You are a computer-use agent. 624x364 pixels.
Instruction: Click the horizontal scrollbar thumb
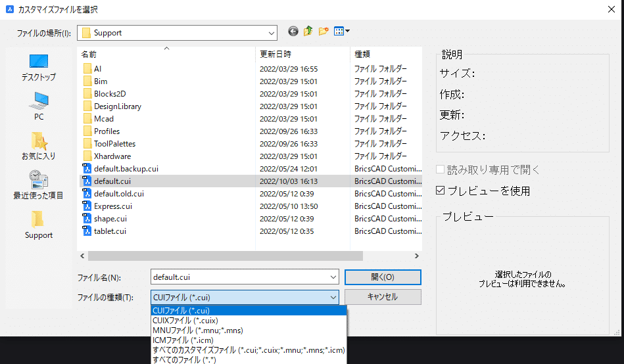pos(226,256)
